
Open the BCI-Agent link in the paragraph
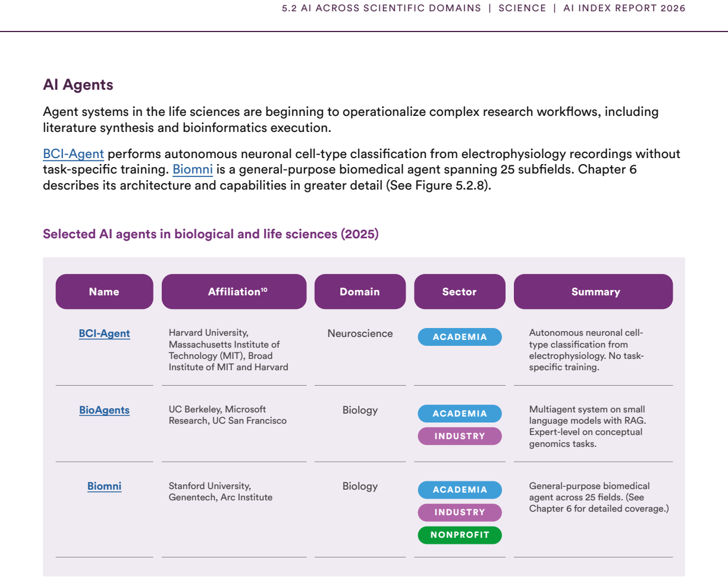[73, 155]
